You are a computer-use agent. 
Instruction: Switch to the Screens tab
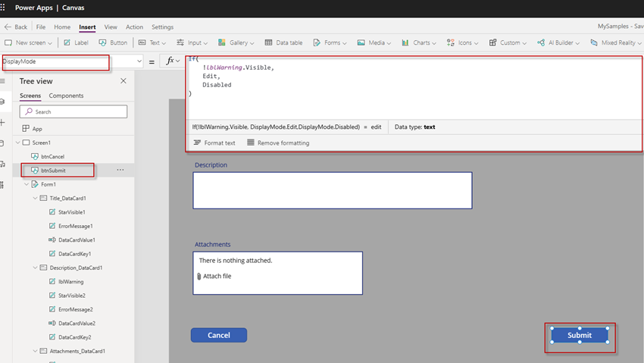[30, 95]
